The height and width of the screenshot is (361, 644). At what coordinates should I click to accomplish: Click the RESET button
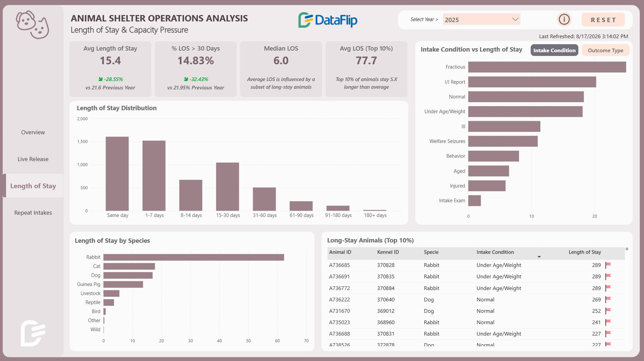pyautogui.click(x=603, y=20)
